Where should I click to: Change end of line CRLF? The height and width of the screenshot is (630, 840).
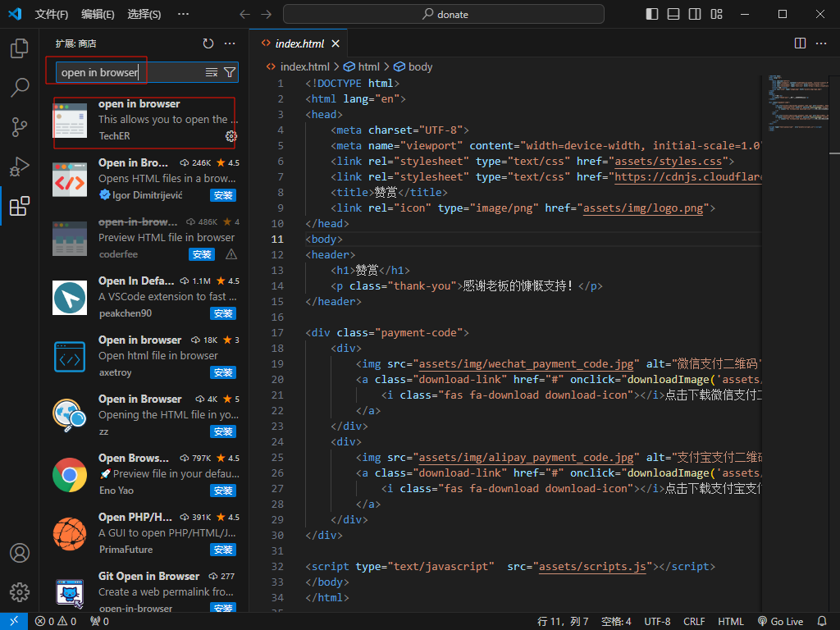click(694, 622)
